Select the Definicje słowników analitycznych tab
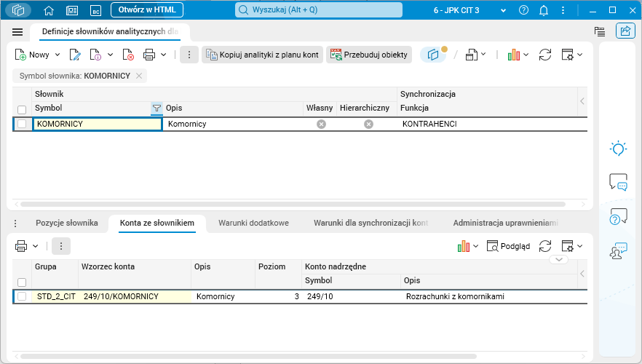Image resolution: width=642 pixels, height=364 pixels. click(110, 31)
